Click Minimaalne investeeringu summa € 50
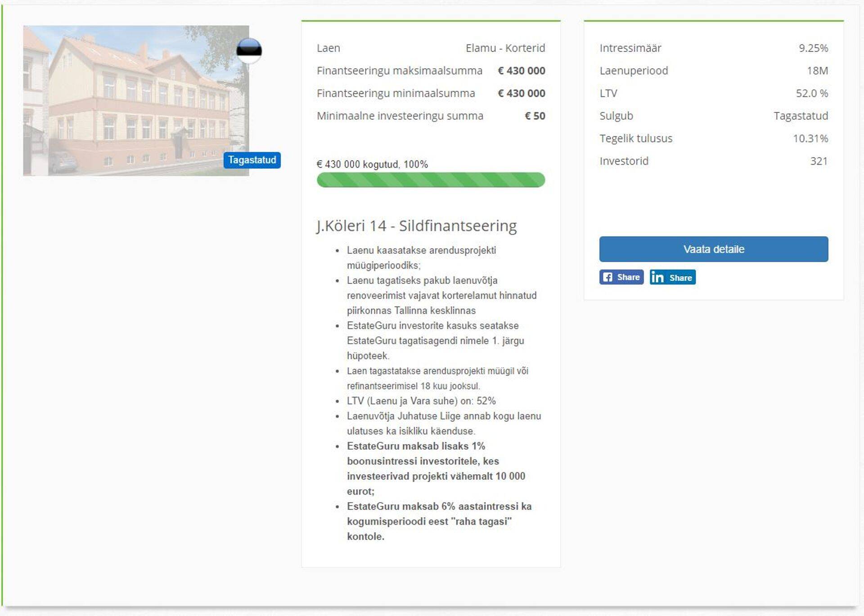The height and width of the screenshot is (616, 864). point(535,116)
